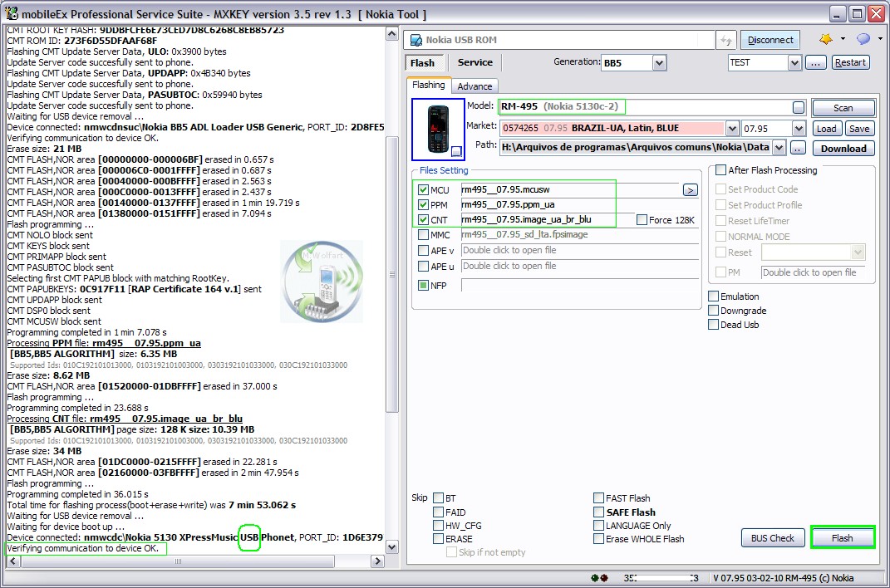
Task: Click the log vertical scrollbar down arrow
Action: click(x=391, y=547)
